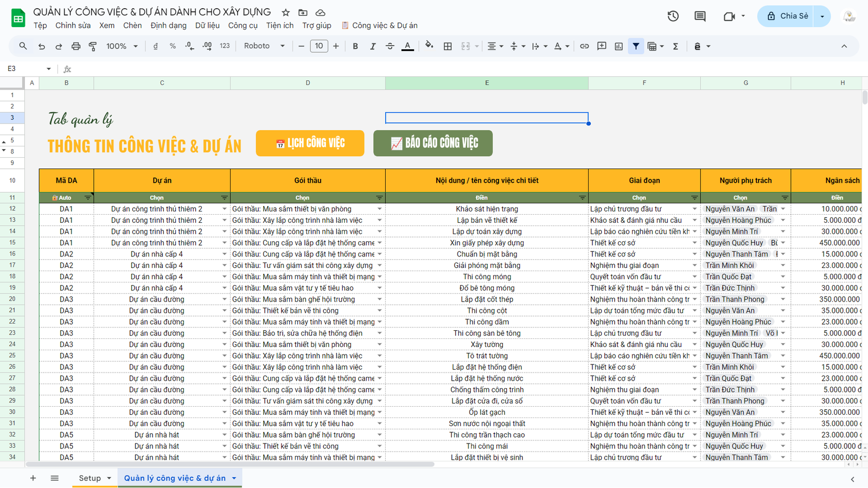The image size is (868, 488).
Task: Click the Chia Sẻ share button
Action: click(x=787, y=16)
